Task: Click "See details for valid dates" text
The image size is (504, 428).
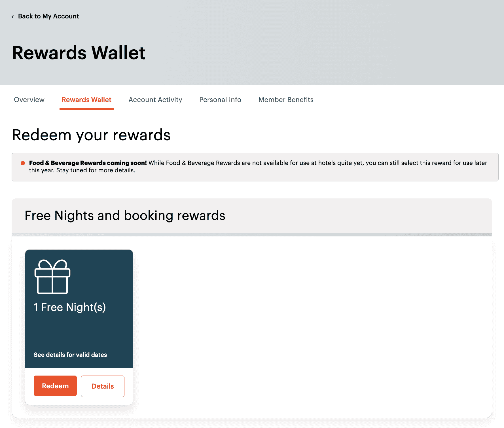Action: (70, 355)
